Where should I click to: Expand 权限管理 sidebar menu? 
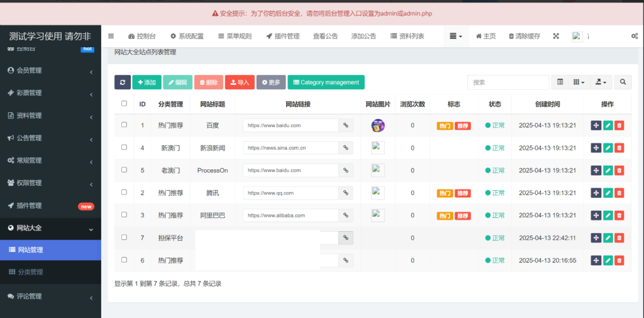coord(50,183)
